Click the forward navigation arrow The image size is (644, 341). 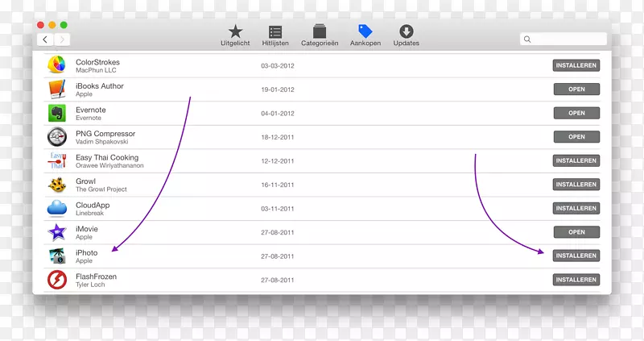click(62, 40)
